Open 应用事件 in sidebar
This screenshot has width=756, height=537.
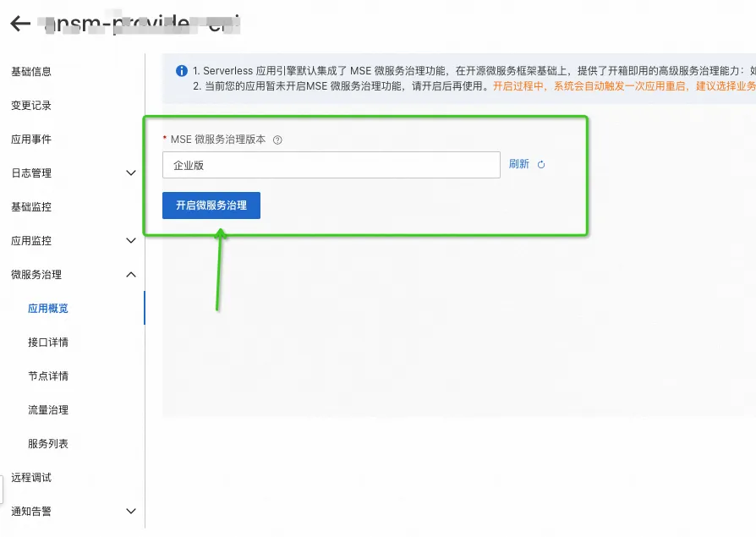click(31, 140)
